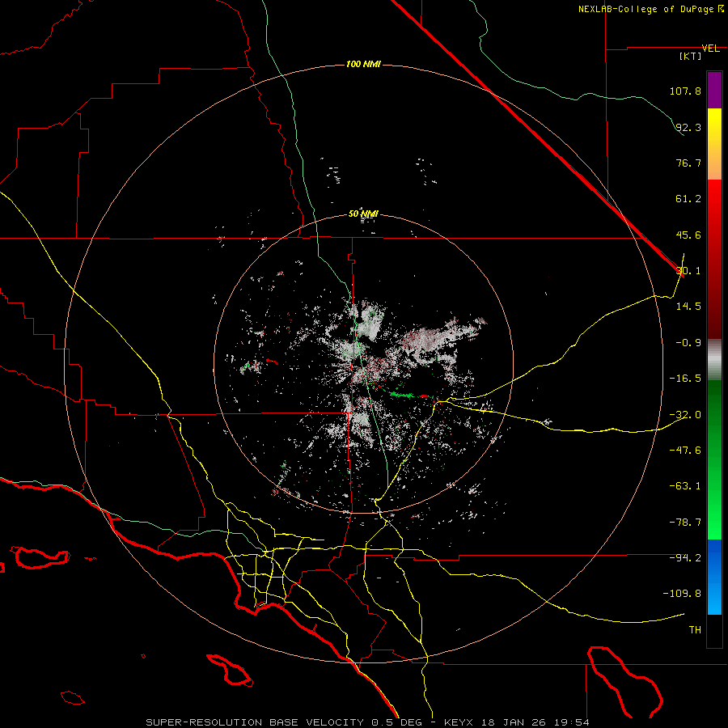The width and height of the screenshot is (728, 728).
Task: Click the 107.8 velocity scale value
Action: tap(685, 91)
